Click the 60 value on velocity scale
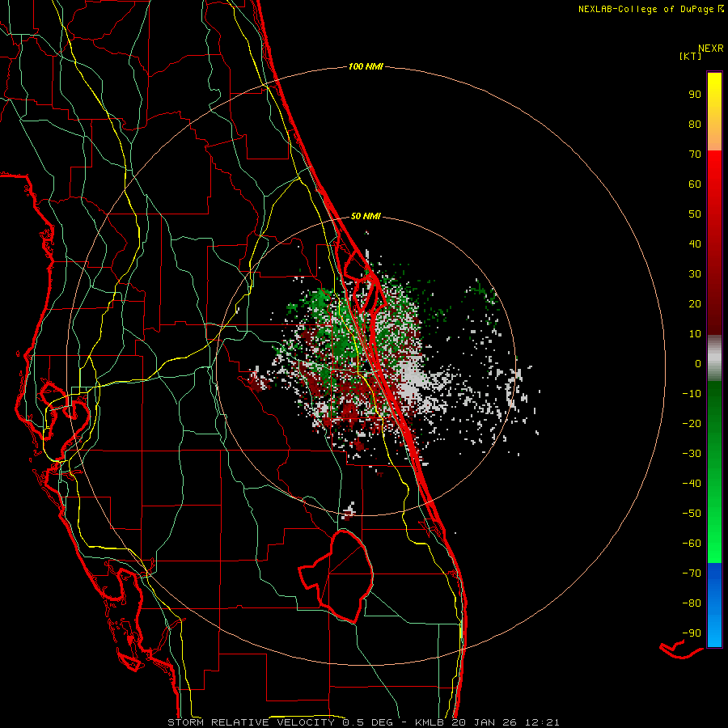 tap(695, 184)
